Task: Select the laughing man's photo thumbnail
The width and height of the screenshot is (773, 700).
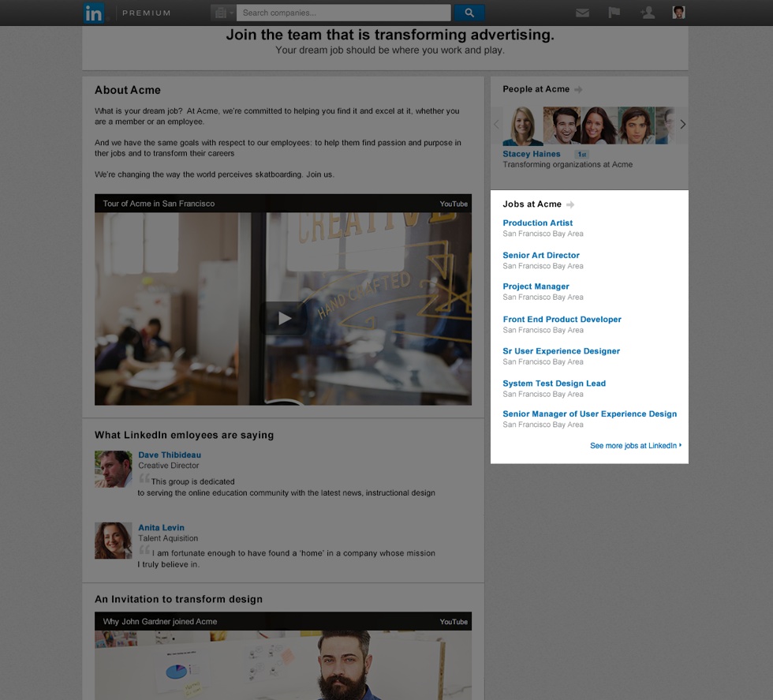Action: 562,125
